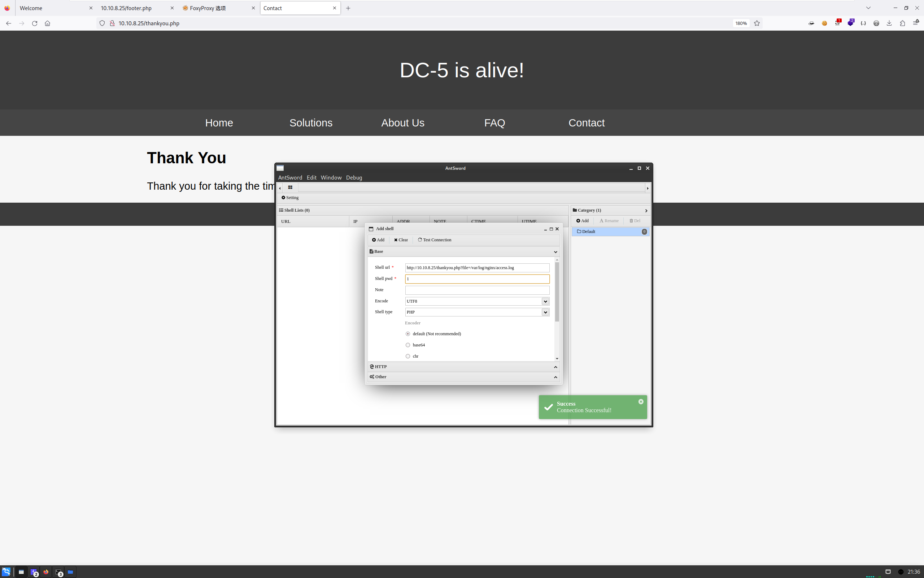Dismiss the Success notification
The width and height of the screenshot is (924, 578).
(x=641, y=402)
